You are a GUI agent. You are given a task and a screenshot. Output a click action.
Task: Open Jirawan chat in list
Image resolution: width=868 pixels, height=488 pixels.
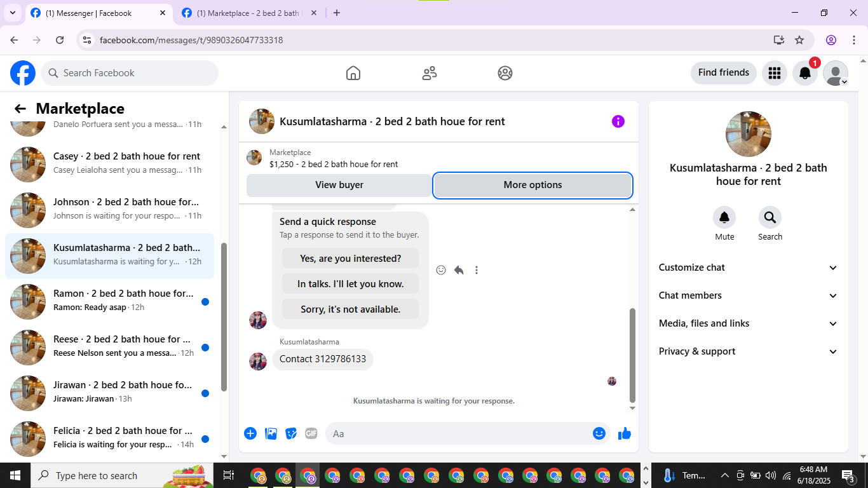tap(109, 393)
